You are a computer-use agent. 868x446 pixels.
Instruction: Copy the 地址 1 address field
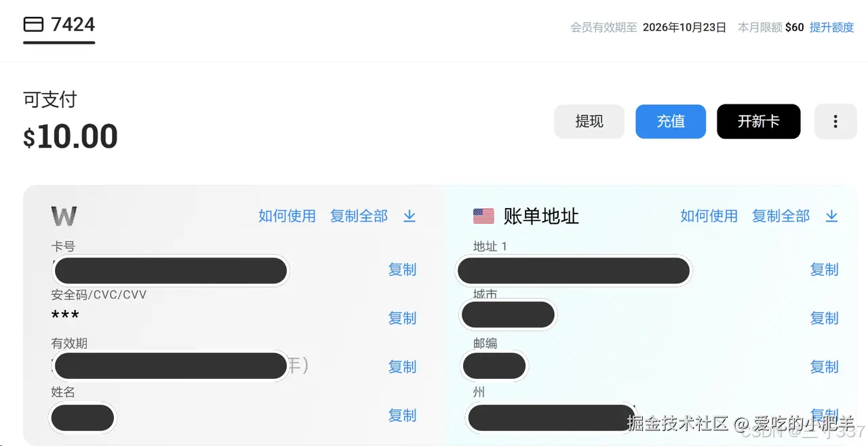tap(824, 269)
